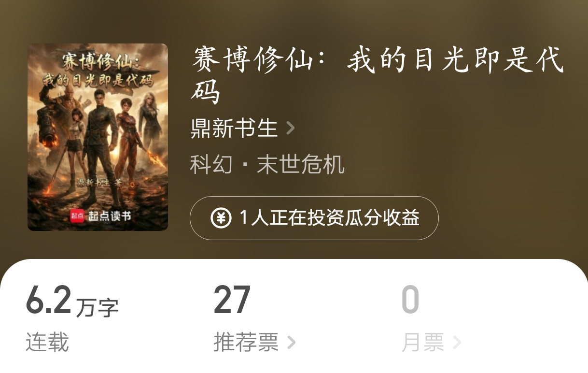The image size is (588, 373).
Task: Open the 推荐票 label
Action: click(246, 343)
